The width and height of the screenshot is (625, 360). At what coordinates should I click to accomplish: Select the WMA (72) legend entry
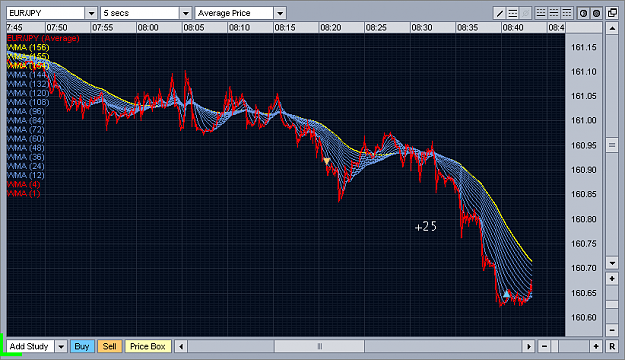click(x=26, y=130)
